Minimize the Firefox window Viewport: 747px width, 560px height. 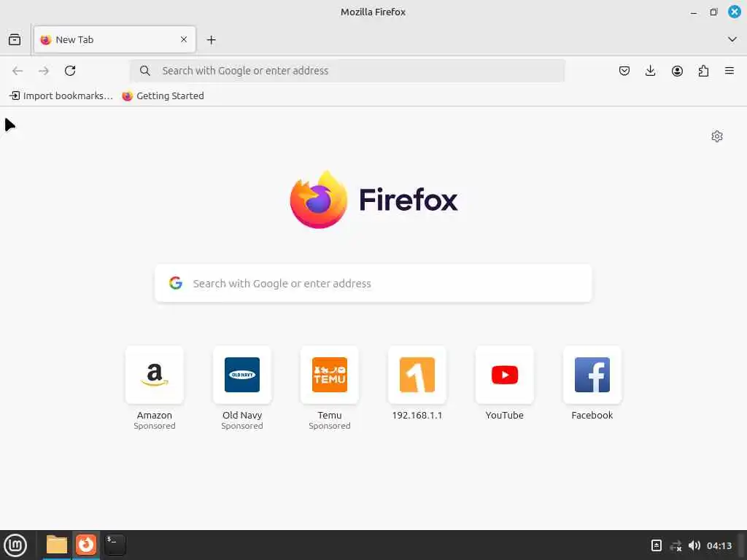coord(694,12)
